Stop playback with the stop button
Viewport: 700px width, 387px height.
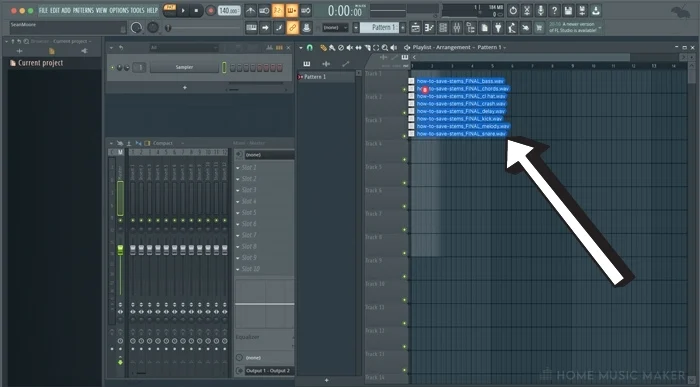[x=196, y=10]
